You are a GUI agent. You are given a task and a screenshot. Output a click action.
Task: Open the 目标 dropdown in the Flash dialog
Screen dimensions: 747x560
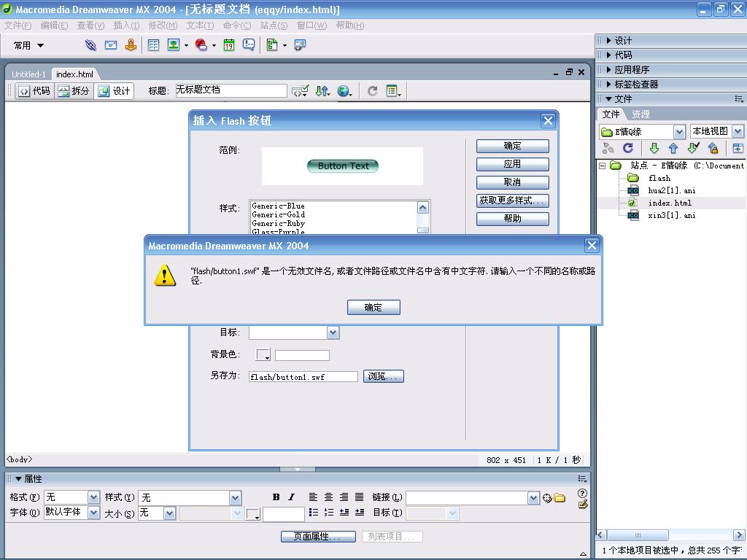click(333, 332)
